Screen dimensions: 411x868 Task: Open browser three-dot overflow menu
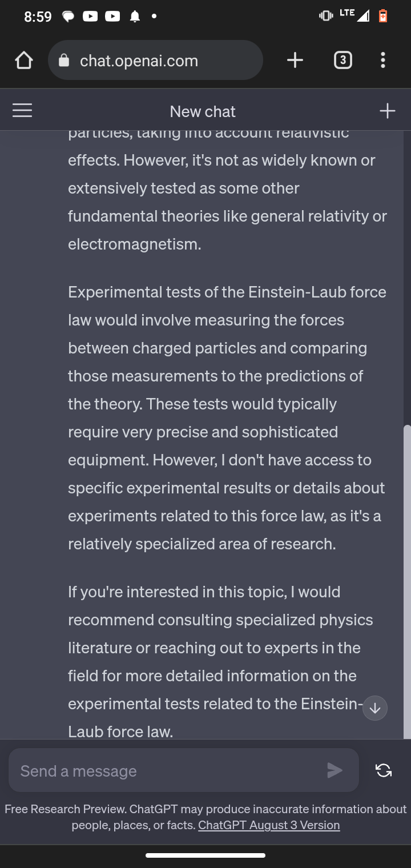tap(382, 61)
